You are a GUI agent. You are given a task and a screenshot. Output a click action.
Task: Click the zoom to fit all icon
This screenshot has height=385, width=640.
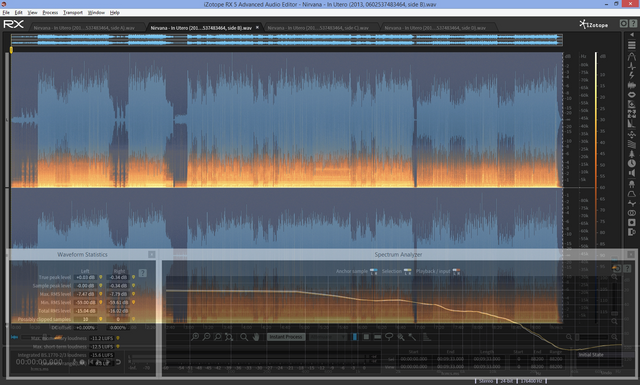click(x=229, y=337)
